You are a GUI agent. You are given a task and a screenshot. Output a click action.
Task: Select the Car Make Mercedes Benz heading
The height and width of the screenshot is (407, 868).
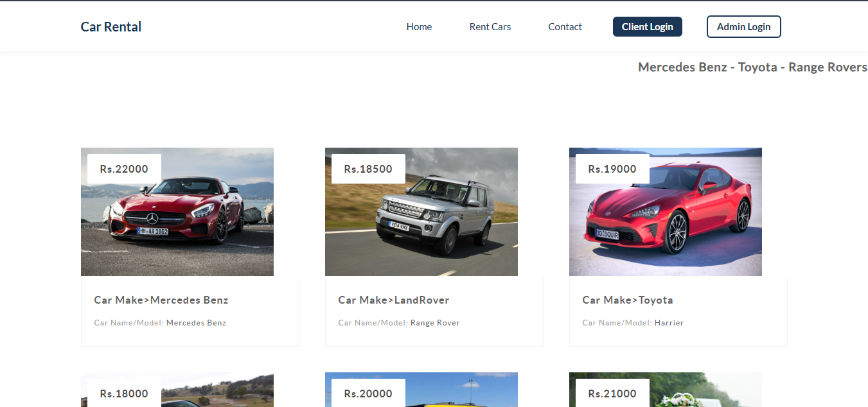click(x=161, y=300)
